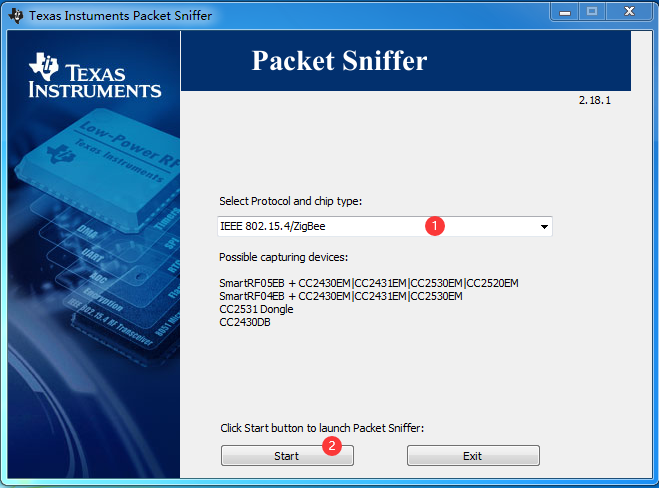Click the Texas Instruments logo in sidebar
The width and height of the screenshot is (659, 488).
[95, 76]
